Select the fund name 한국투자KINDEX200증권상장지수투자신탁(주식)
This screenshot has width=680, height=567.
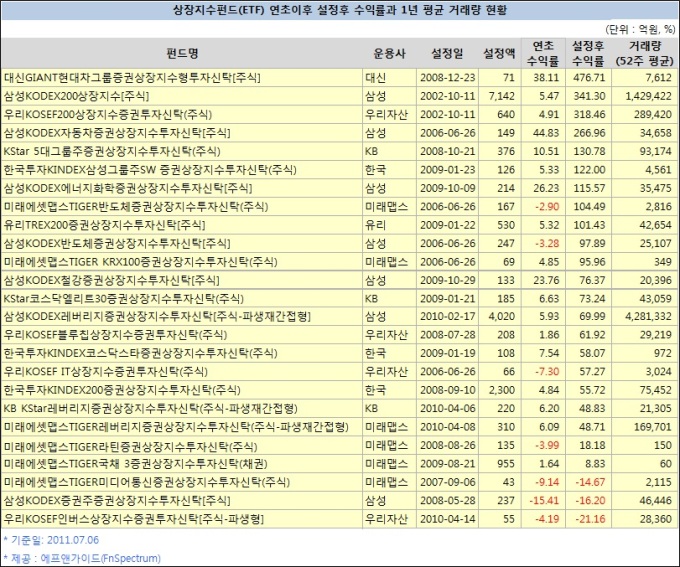coord(122,390)
